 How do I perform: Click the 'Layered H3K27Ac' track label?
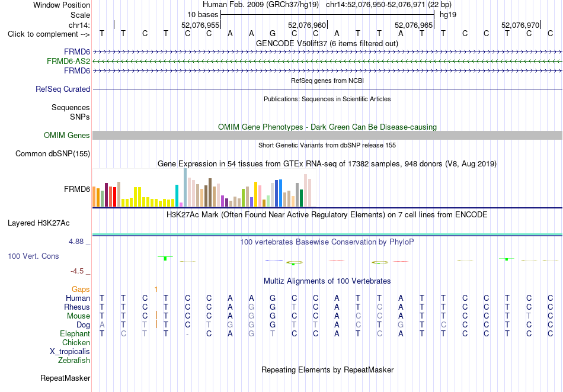tap(39, 223)
